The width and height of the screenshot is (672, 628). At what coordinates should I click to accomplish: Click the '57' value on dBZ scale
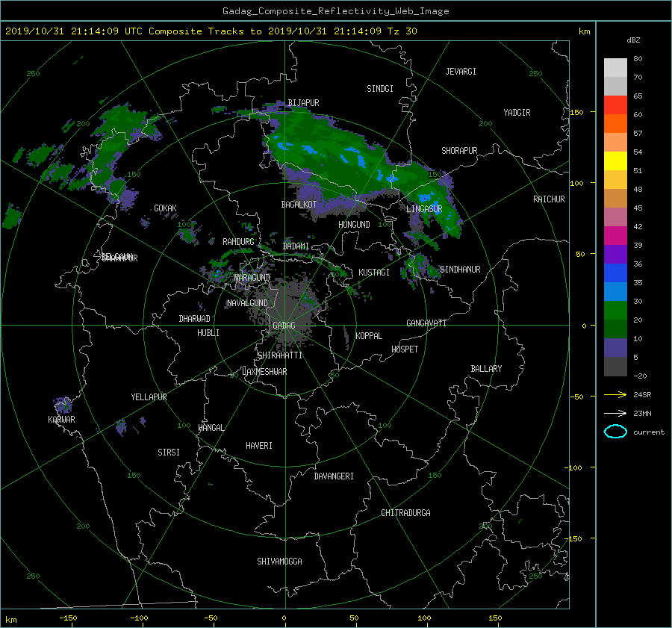click(638, 134)
